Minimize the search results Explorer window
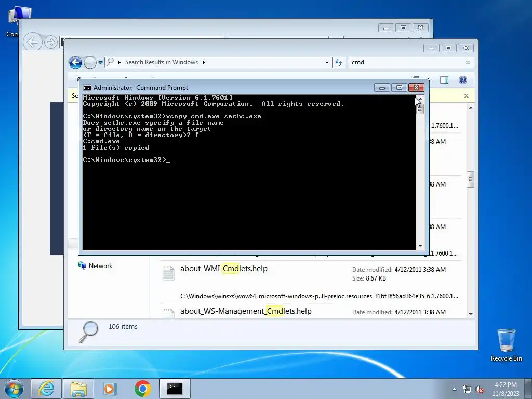 [x=431, y=48]
